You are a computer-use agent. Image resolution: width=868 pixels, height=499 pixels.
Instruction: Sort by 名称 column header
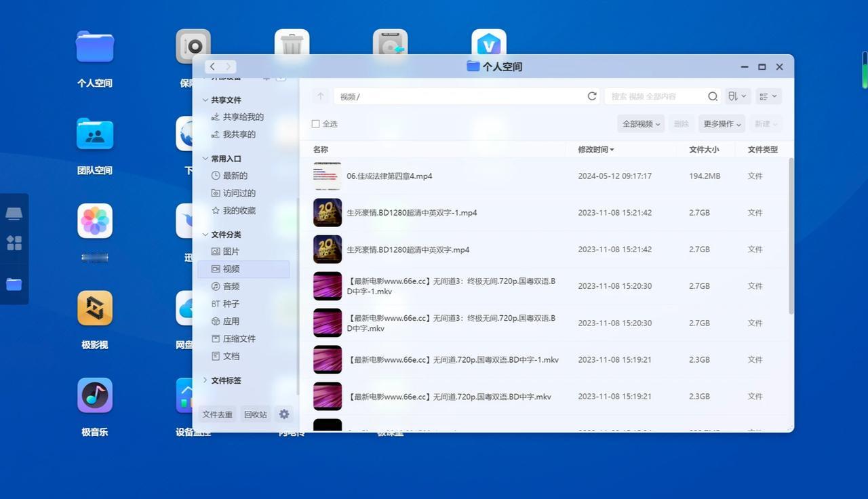[x=321, y=149]
